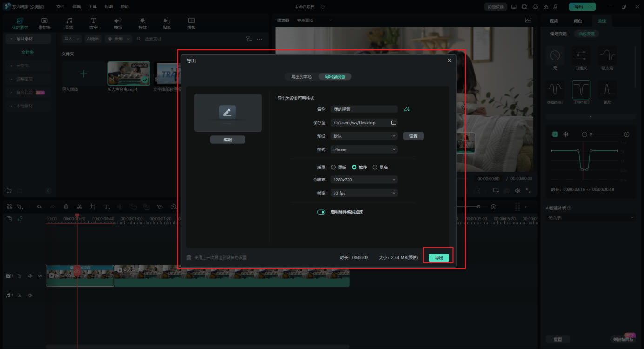Select the 更高 quality radio button

(375, 167)
